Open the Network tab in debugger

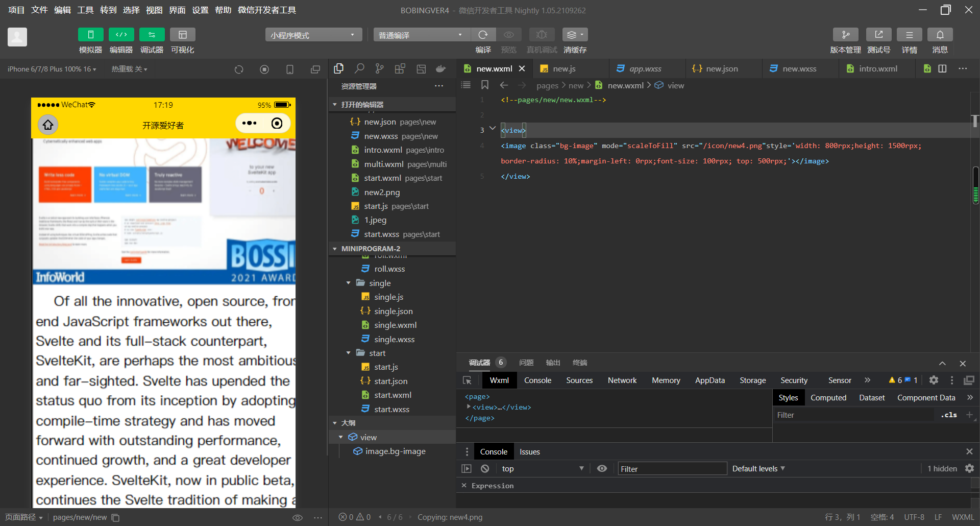point(622,380)
